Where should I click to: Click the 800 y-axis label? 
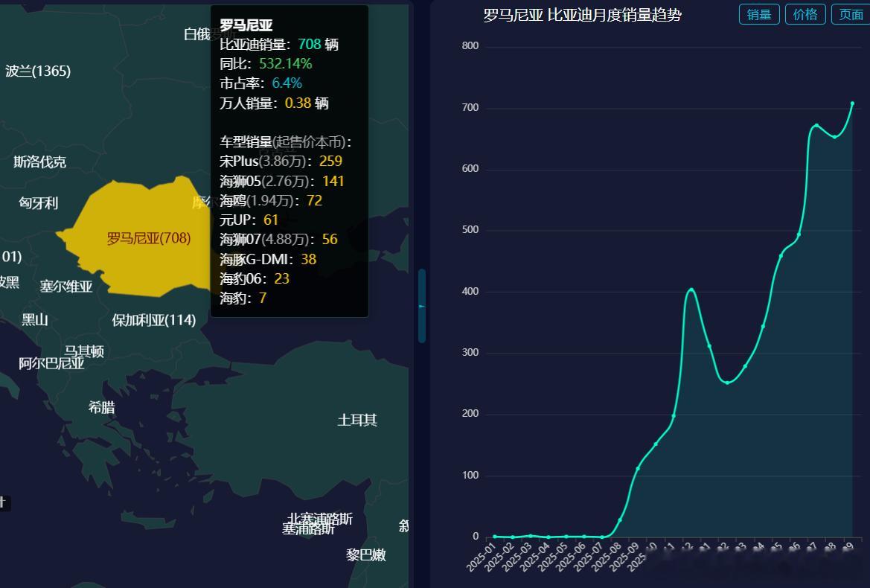[470, 46]
